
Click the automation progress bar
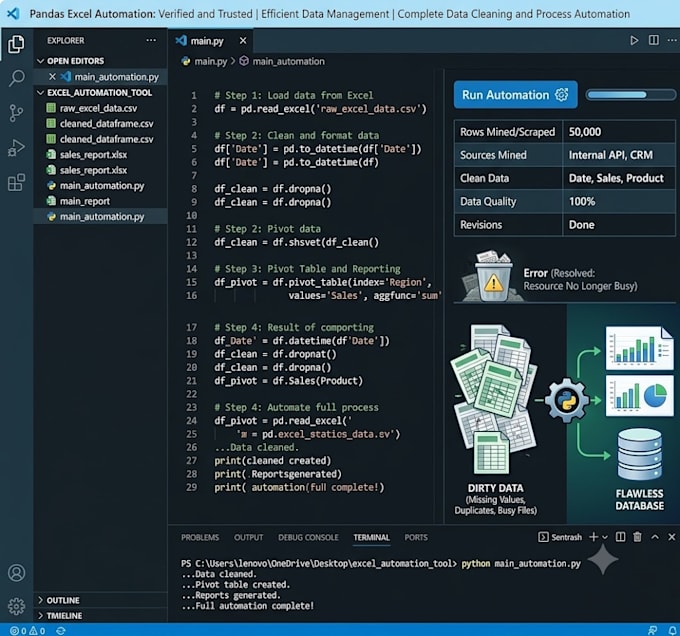(x=631, y=95)
